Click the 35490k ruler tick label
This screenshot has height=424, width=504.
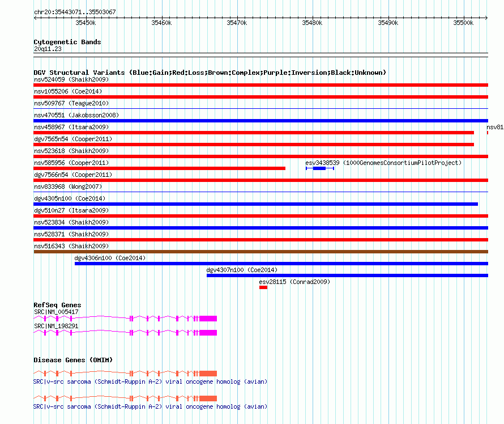tap(388, 23)
